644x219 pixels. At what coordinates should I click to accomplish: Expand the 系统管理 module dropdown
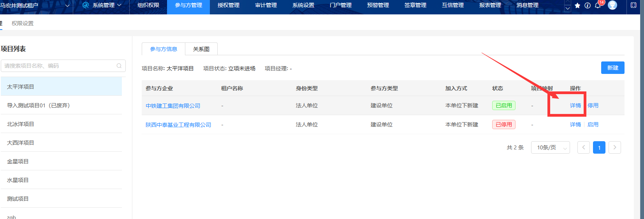tap(119, 5)
